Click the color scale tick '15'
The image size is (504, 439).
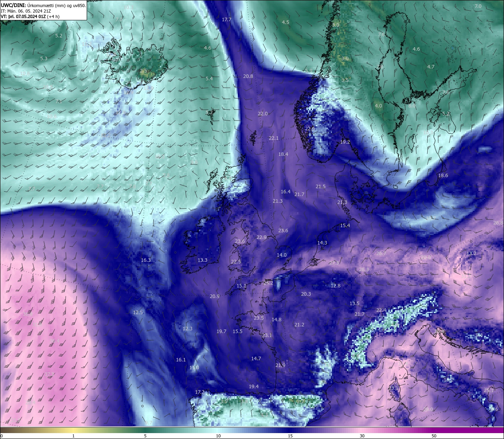(290, 436)
